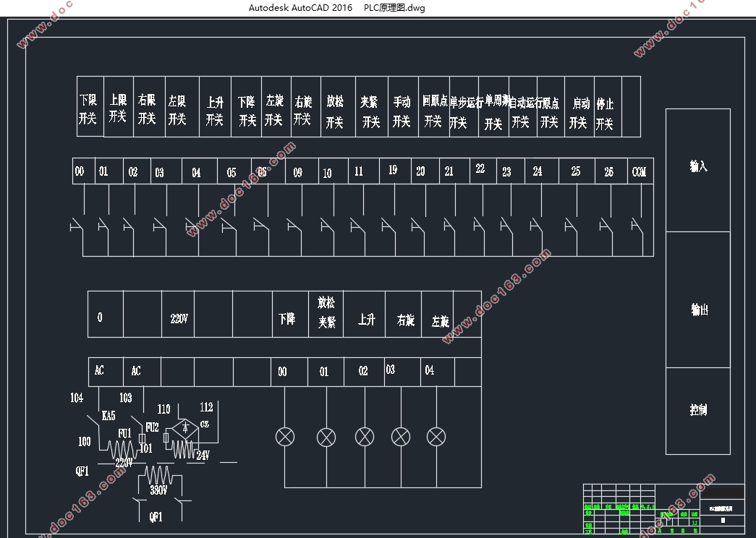Pick the 停止开关 label cell
Image resolution: width=756 pixels, height=538 pixels.
(x=608, y=106)
